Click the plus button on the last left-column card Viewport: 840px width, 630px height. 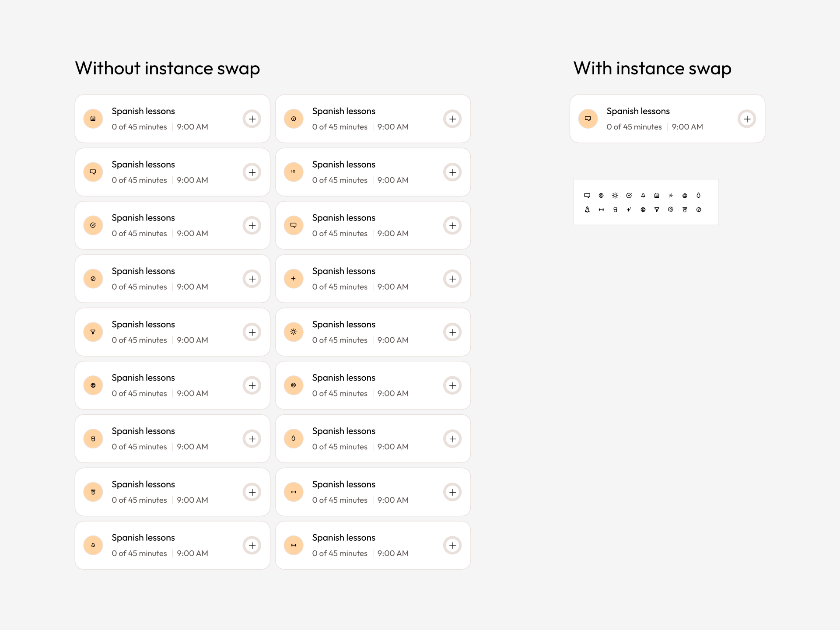click(x=252, y=545)
